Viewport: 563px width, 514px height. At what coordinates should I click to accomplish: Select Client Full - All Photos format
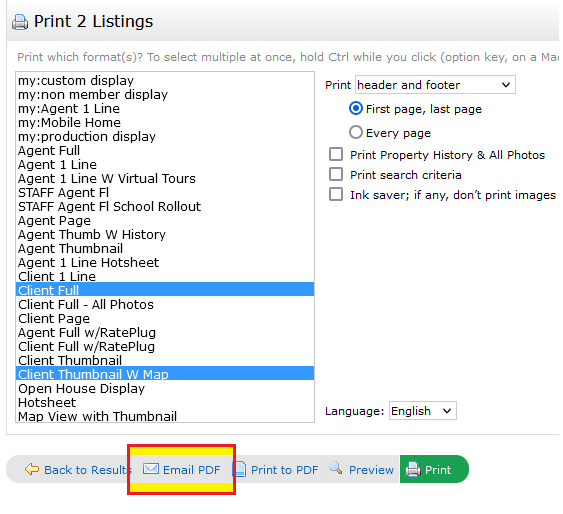[165, 304]
